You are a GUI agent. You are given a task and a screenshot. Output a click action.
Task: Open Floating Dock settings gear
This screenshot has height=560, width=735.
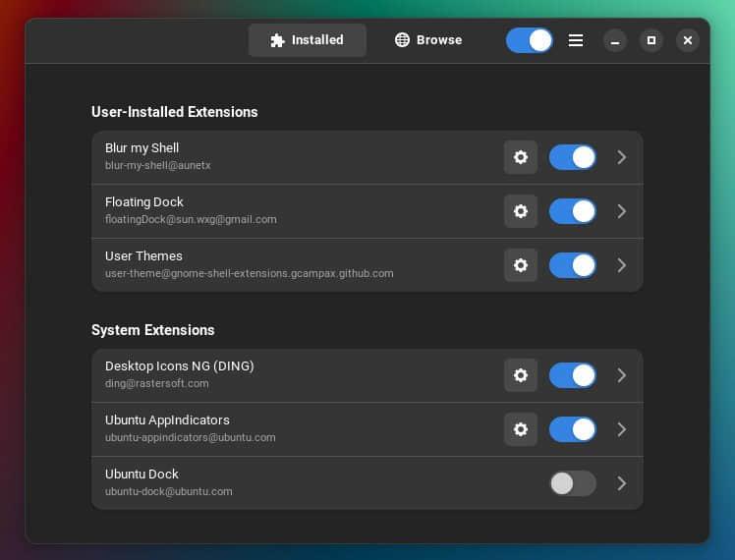tap(521, 211)
